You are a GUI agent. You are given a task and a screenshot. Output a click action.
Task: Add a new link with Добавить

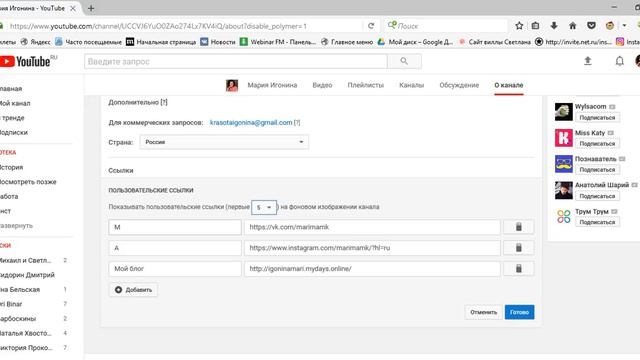point(133,290)
